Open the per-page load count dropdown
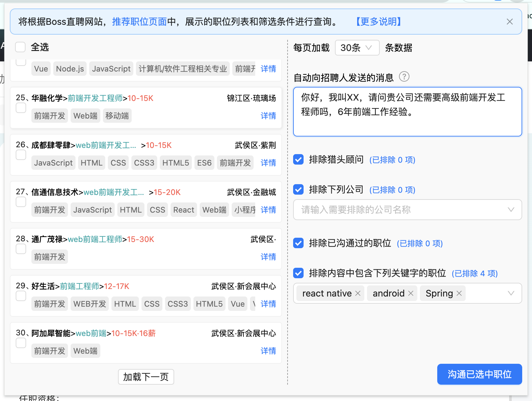532x401 pixels. (357, 48)
